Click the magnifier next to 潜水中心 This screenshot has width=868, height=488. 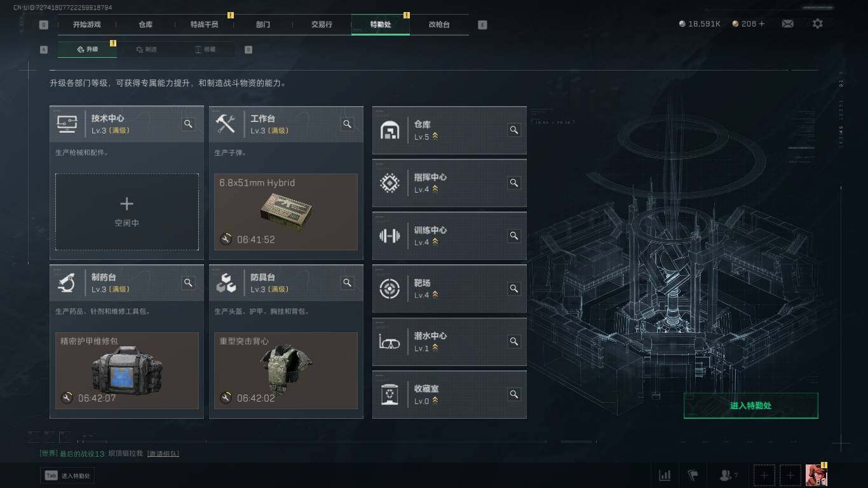tap(514, 341)
